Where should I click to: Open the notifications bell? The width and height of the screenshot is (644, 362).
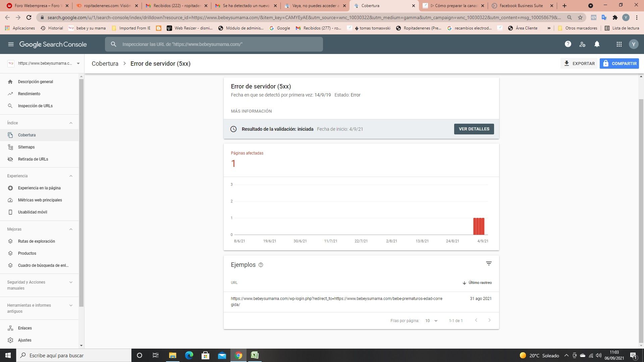pyautogui.click(x=597, y=44)
